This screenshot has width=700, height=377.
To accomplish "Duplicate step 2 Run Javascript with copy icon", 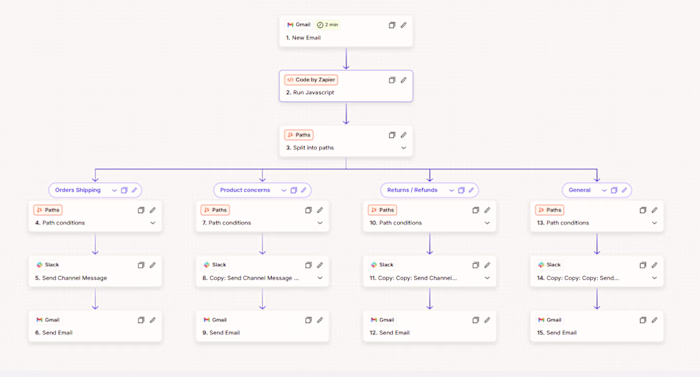I will click(x=392, y=80).
